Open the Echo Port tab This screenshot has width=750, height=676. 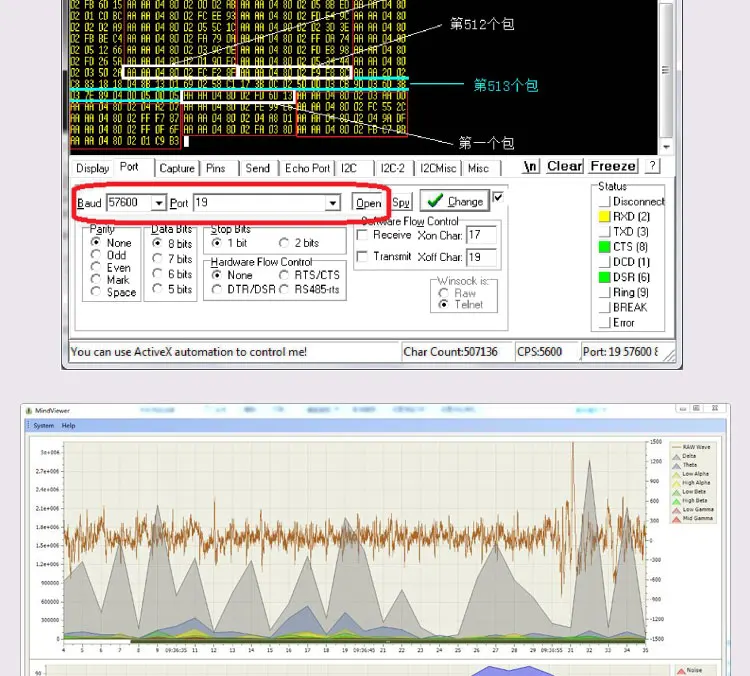pos(307,168)
